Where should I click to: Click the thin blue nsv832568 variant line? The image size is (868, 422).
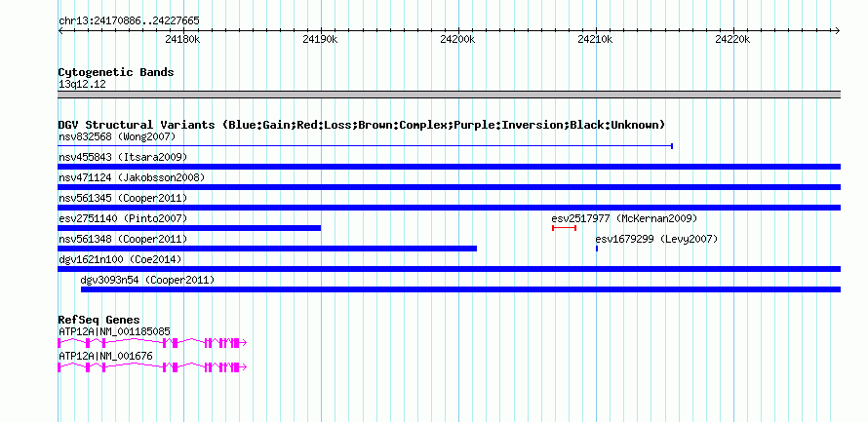(x=365, y=146)
